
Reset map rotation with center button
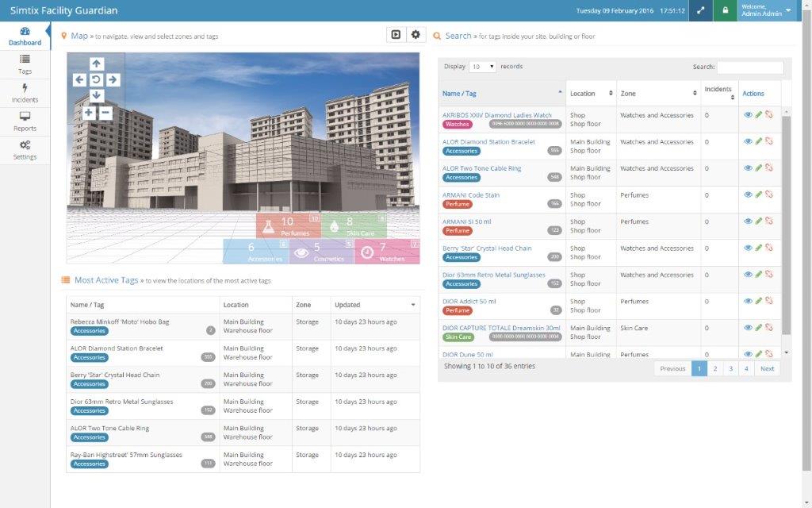point(96,79)
